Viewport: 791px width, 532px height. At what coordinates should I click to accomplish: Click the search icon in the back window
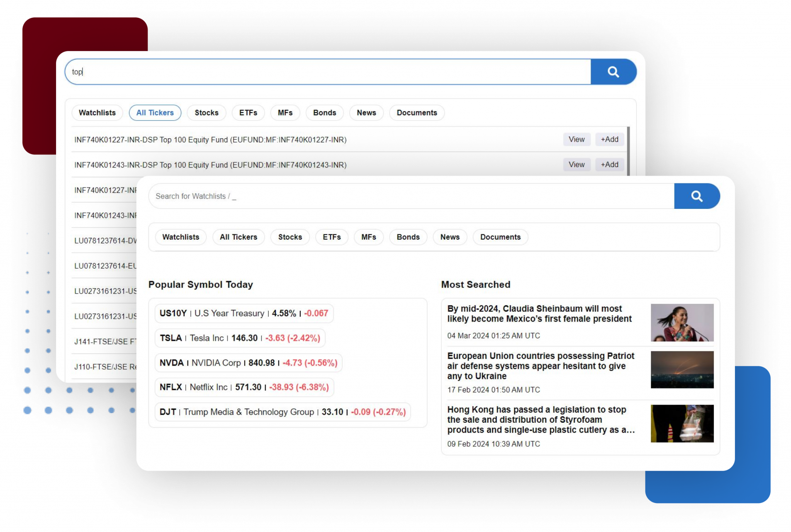pos(613,72)
